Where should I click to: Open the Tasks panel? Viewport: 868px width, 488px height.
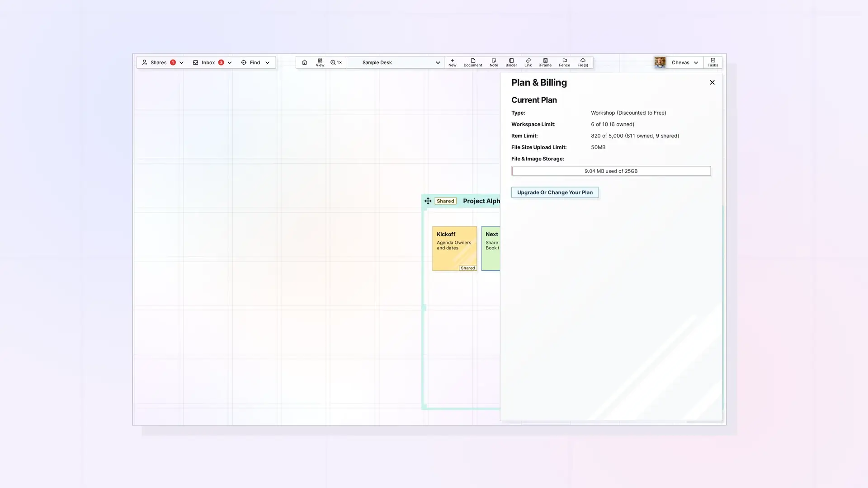[x=713, y=62]
